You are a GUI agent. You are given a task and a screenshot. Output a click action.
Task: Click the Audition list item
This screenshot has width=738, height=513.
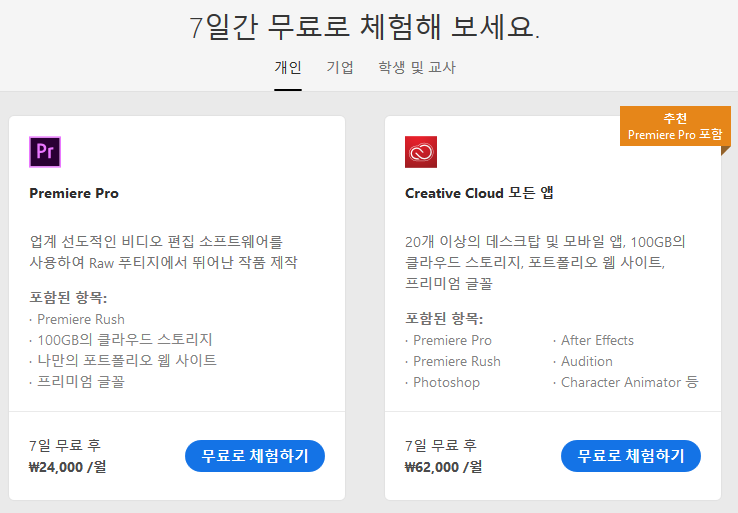pos(586,361)
